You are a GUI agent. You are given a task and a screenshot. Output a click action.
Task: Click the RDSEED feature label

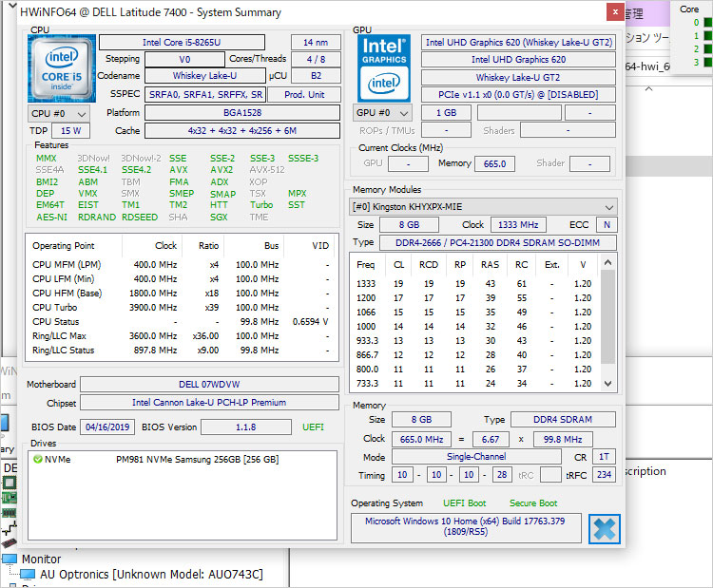(x=140, y=218)
